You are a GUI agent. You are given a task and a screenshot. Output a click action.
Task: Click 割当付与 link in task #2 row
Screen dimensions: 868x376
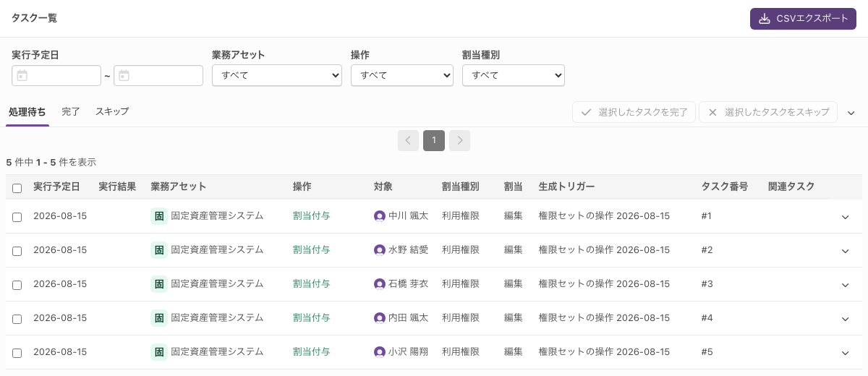[312, 250]
